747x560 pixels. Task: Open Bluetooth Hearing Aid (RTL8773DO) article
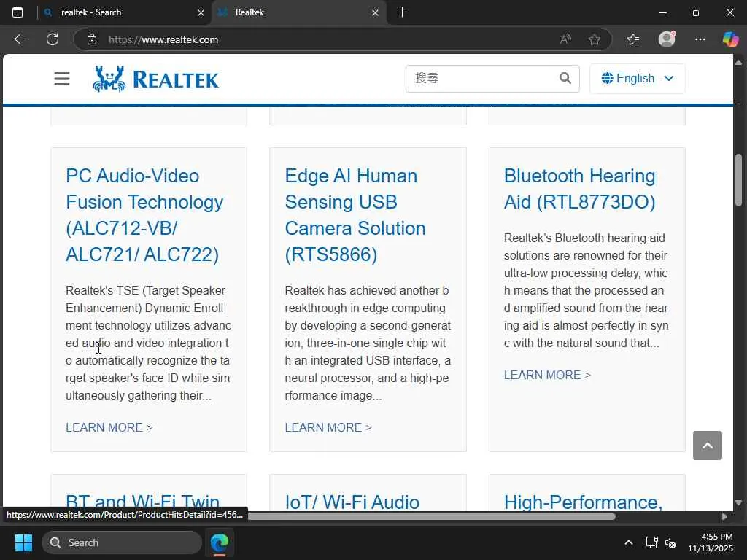pos(580,189)
